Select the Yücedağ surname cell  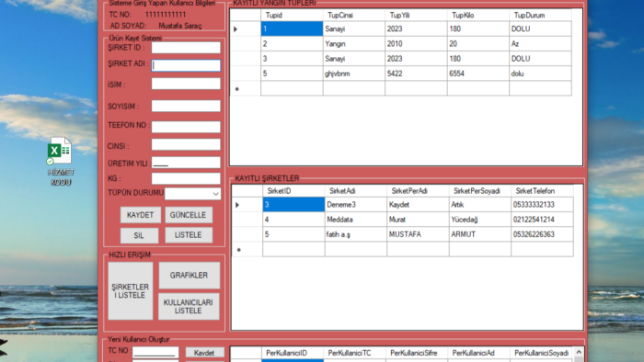(x=479, y=220)
